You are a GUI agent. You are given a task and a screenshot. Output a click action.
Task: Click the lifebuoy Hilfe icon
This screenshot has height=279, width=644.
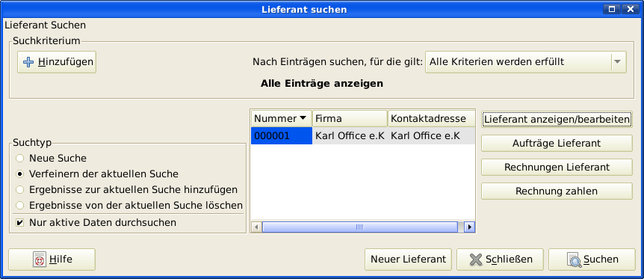click(x=40, y=260)
